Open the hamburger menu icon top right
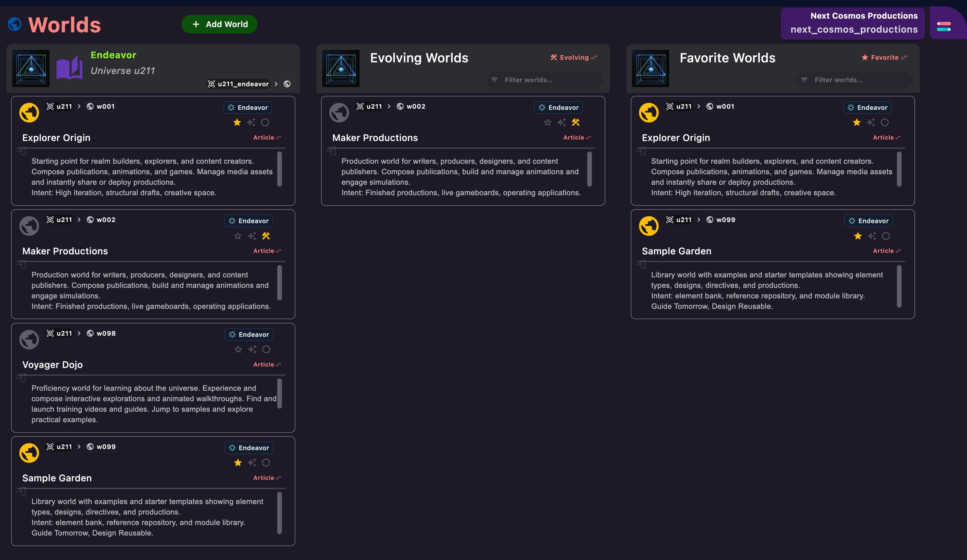This screenshot has width=967, height=560. pos(944,27)
